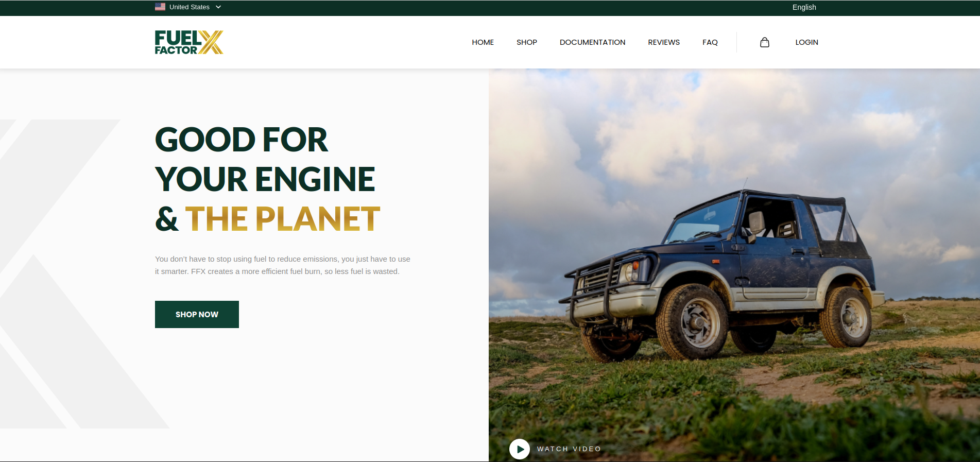Click the GOOD FOR YOUR ENGINE headline

click(x=265, y=159)
